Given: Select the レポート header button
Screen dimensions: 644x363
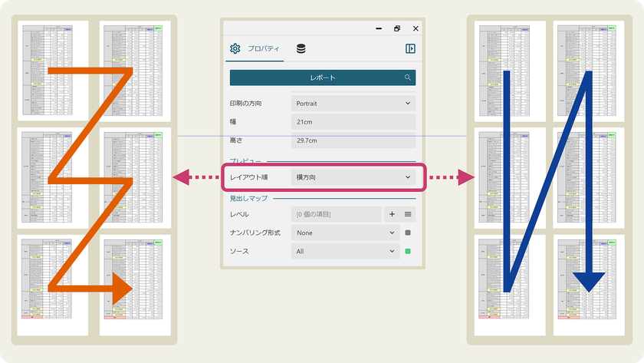Looking at the screenshot, I should 323,78.
